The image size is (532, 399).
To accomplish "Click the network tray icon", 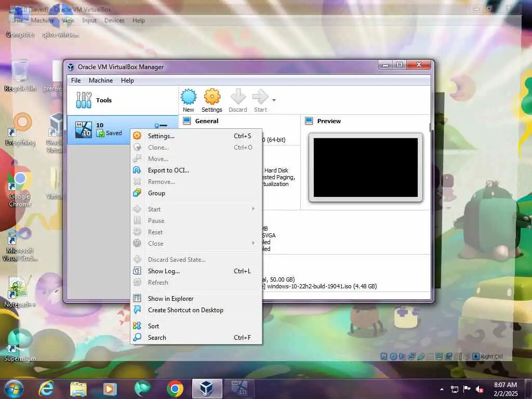I will 454,389.
